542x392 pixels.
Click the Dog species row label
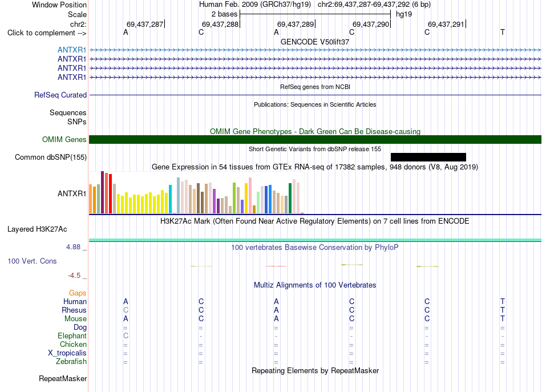coord(80,327)
